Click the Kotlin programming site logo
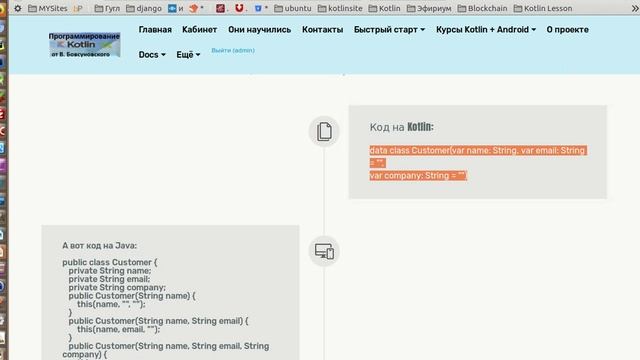Screen dimensions: 640x360 pyautogui.click(x=84, y=45)
